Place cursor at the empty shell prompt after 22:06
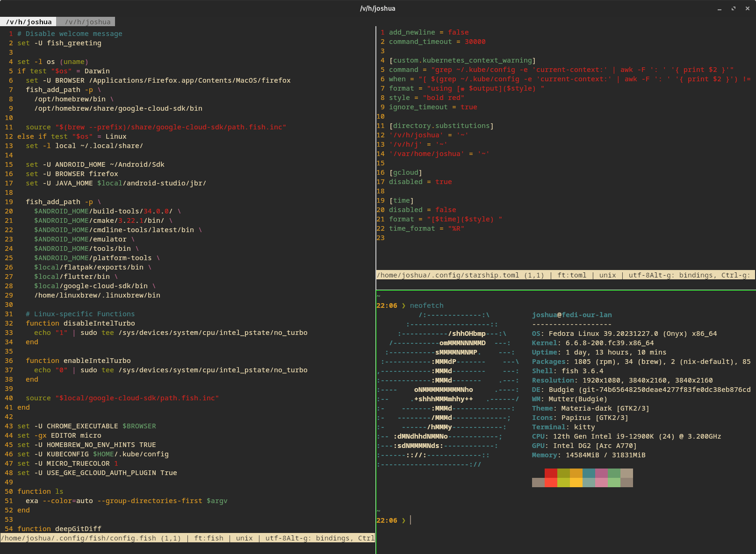 411,520
